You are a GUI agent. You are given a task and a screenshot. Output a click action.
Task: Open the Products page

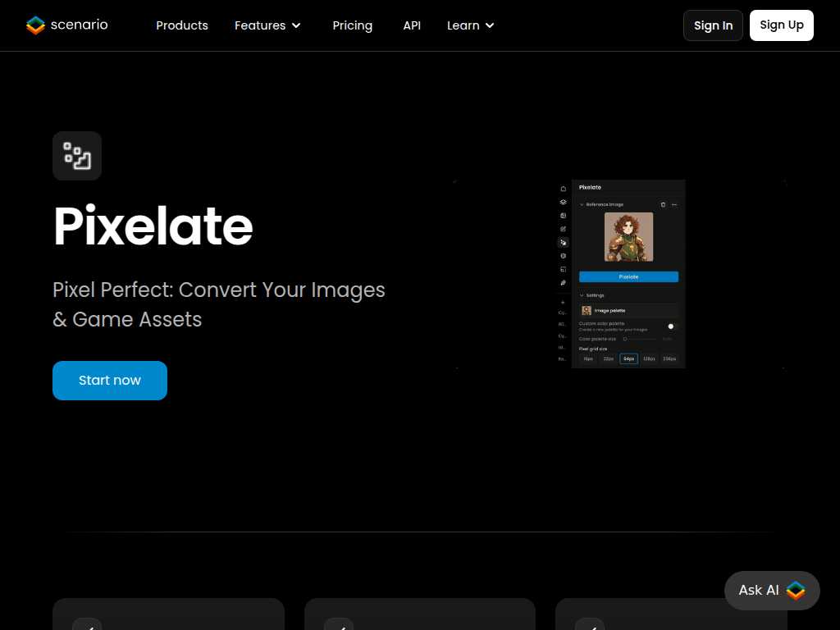click(181, 25)
